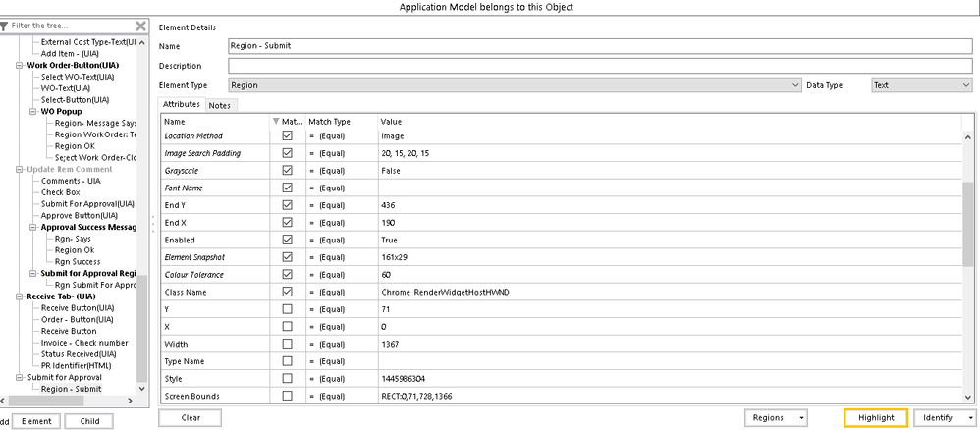Select the Region - Submit tree item
980x430 pixels.
pyautogui.click(x=71, y=389)
